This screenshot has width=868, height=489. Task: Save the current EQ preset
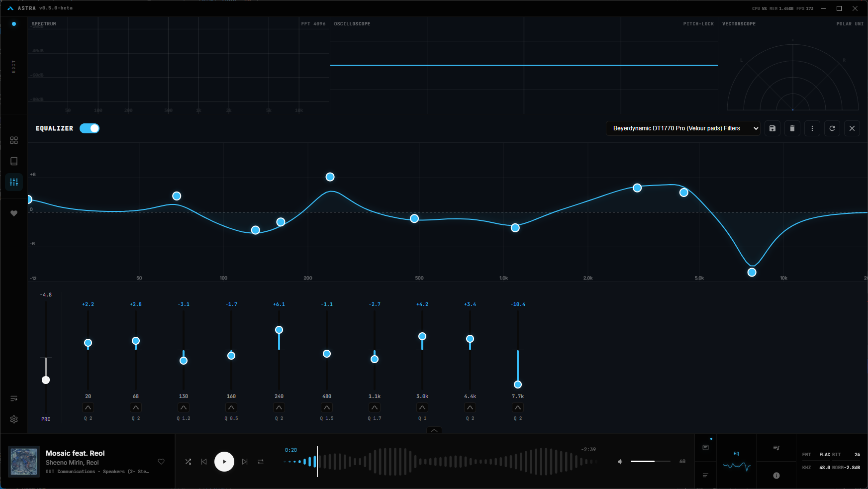[772, 128]
